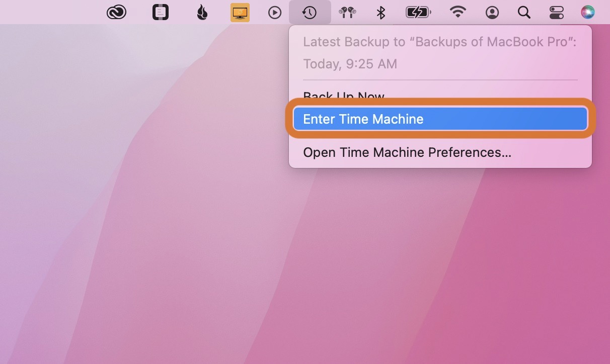Launch Siri from the menu bar

(x=588, y=12)
